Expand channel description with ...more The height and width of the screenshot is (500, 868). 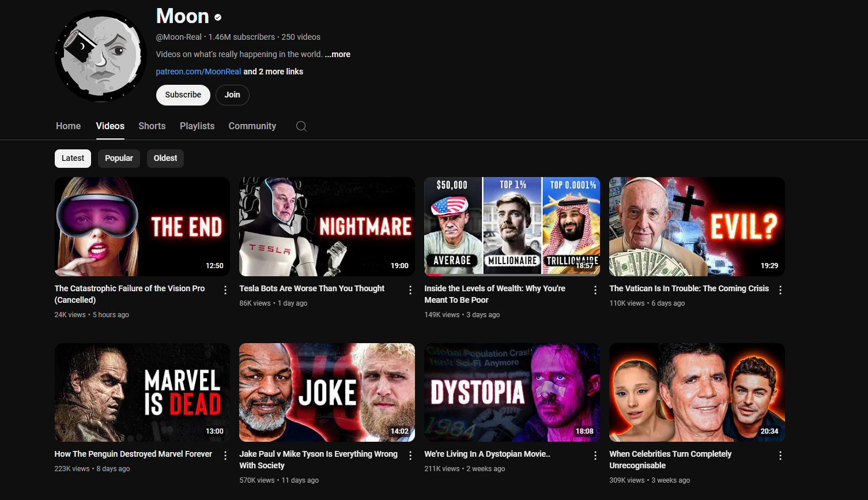[338, 54]
